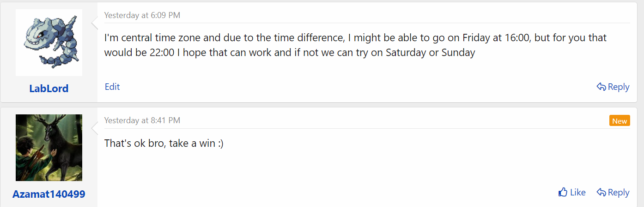Click the thumbs-up Like icon
Screen dimensions: 644x207
tap(563, 192)
